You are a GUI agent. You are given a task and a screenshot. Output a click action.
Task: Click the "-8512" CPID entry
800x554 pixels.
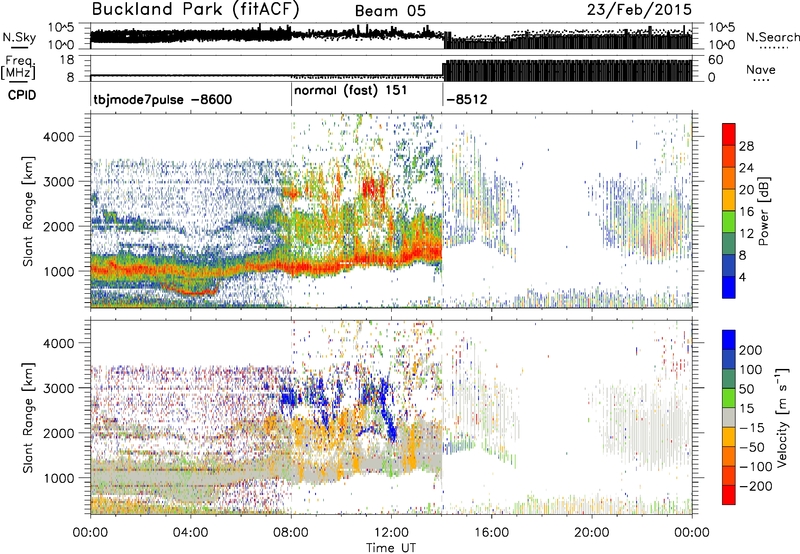point(467,99)
